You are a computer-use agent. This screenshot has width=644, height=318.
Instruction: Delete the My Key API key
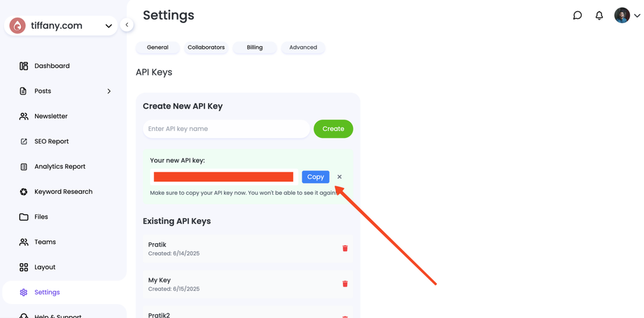pos(345,284)
